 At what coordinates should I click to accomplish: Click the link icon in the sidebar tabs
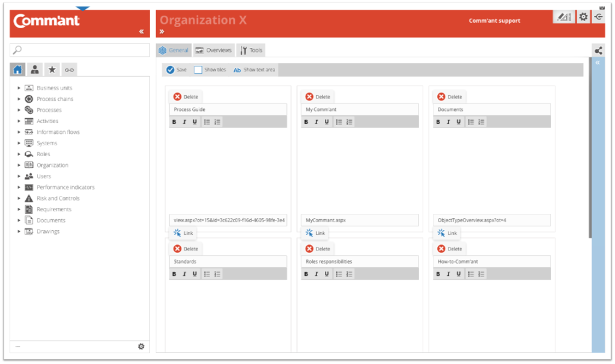(x=69, y=69)
